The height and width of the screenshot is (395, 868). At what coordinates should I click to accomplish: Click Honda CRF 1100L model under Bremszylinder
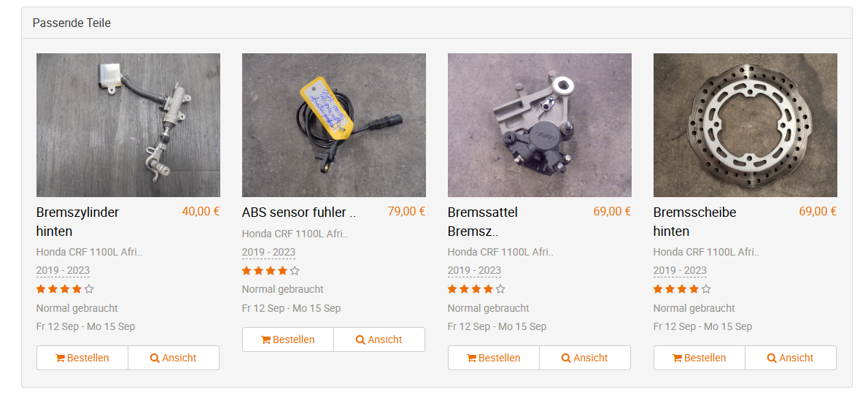[x=89, y=252]
